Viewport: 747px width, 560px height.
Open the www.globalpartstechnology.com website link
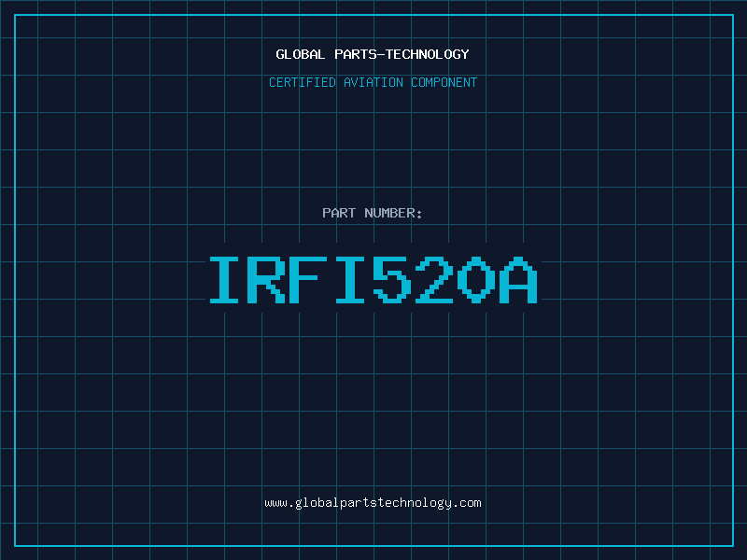[x=373, y=503]
